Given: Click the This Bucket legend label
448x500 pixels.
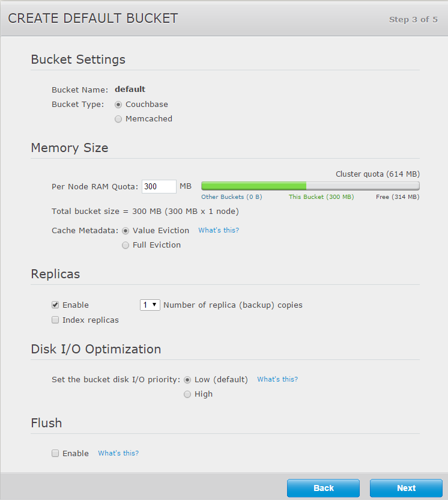Looking at the screenshot, I should pos(321,197).
